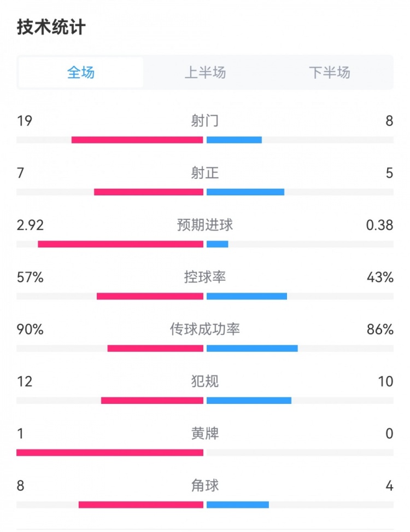Select the 传球成功率 label

point(205,329)
